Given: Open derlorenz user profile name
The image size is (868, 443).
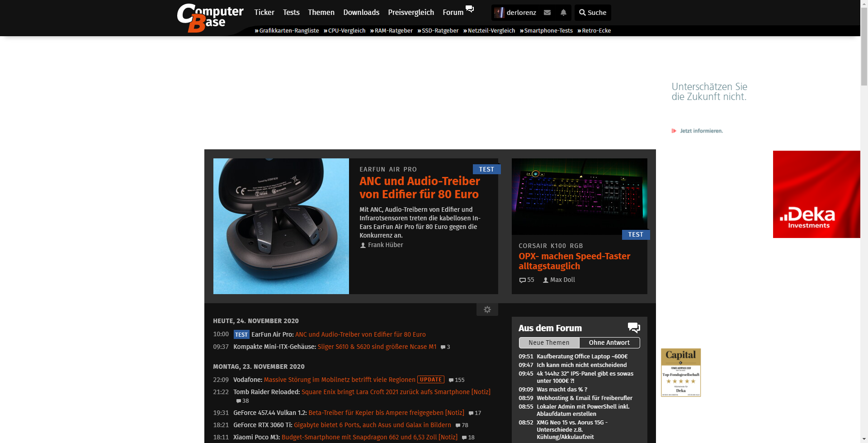Looking at the screenshot, I should [521, 13].
